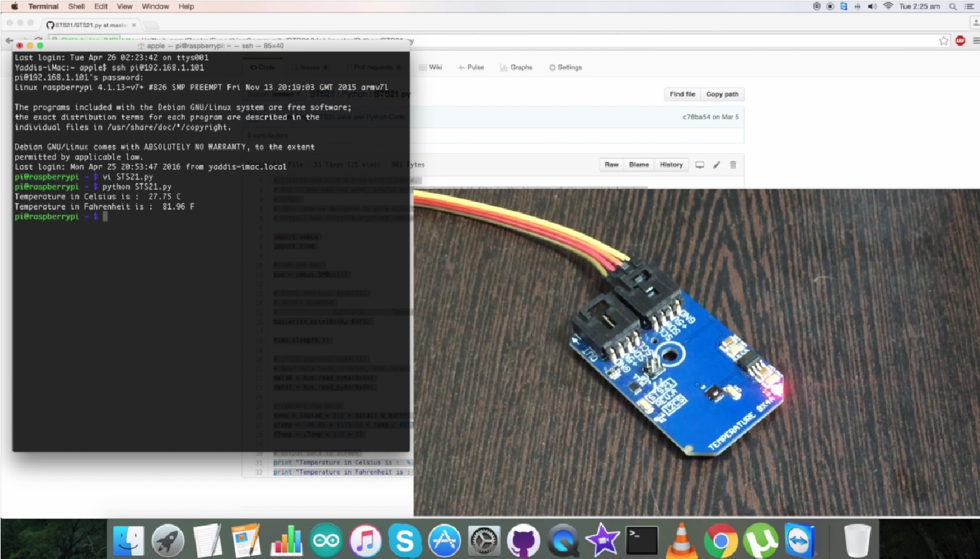Click the 'Temperature in Celsius' output line
The width and height of the screenshot is (980, 559).
coord(97,196)
